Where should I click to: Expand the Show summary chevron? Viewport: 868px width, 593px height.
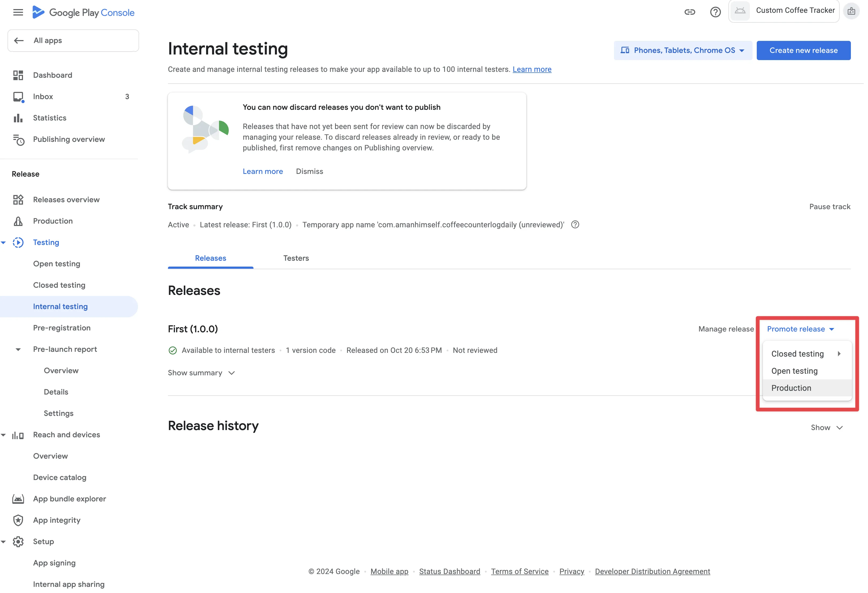click(232, 373)
